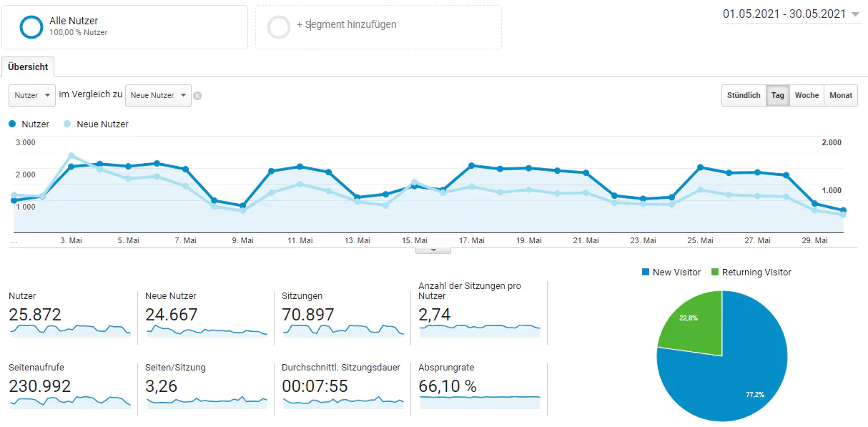
Task: Switch chart granularity to Woche
Action: pos(807,95)
